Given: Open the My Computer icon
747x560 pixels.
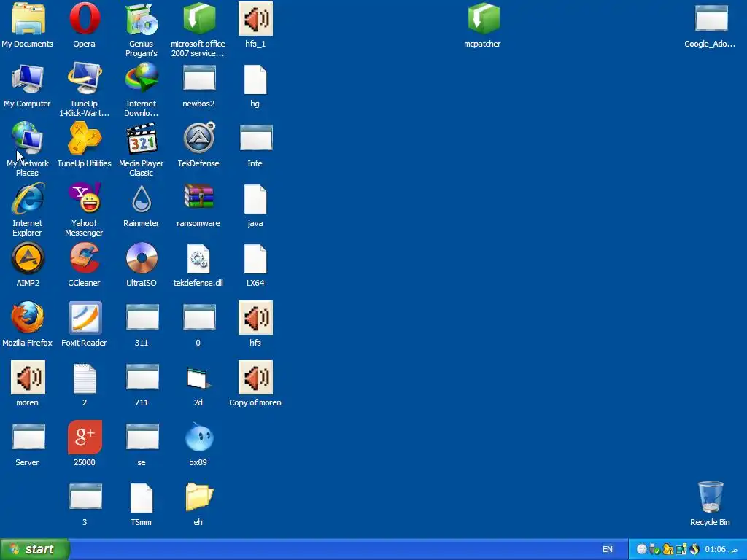Looking at the screenshot, I should click(28, 79).
